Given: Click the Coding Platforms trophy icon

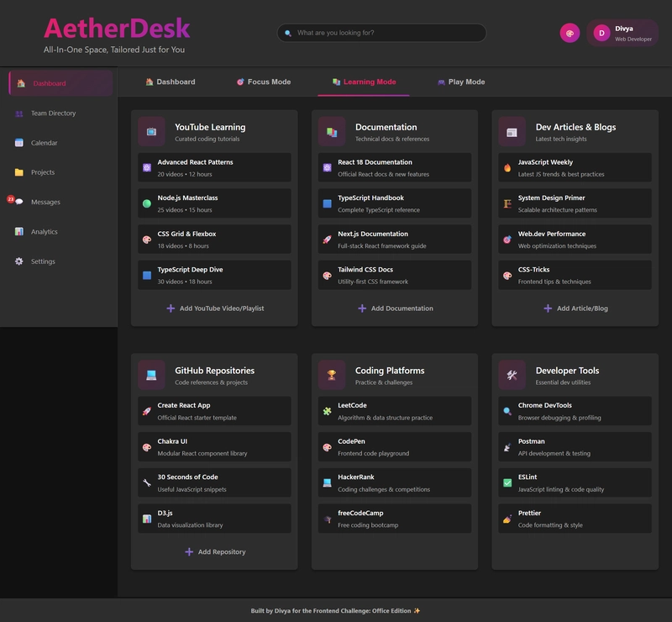Looking at the screenshot, I should point(332,375).
